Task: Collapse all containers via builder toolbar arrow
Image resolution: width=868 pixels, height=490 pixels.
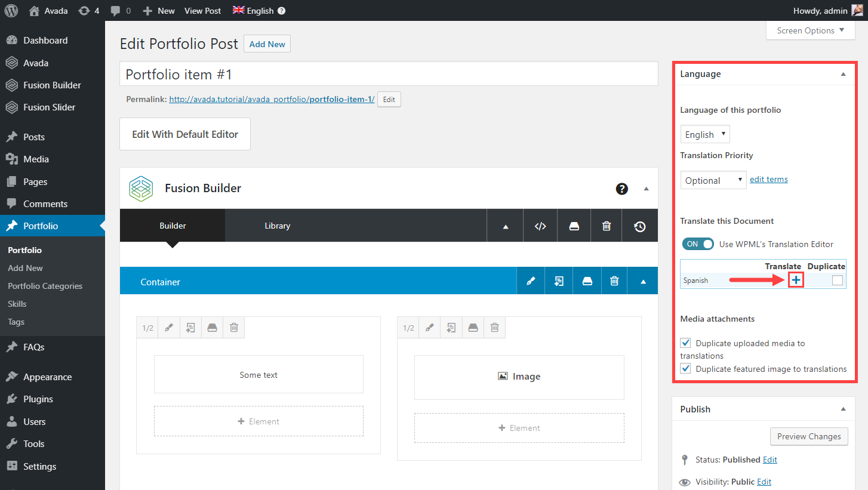Action: pyautogui.click(x=506, y=226)
